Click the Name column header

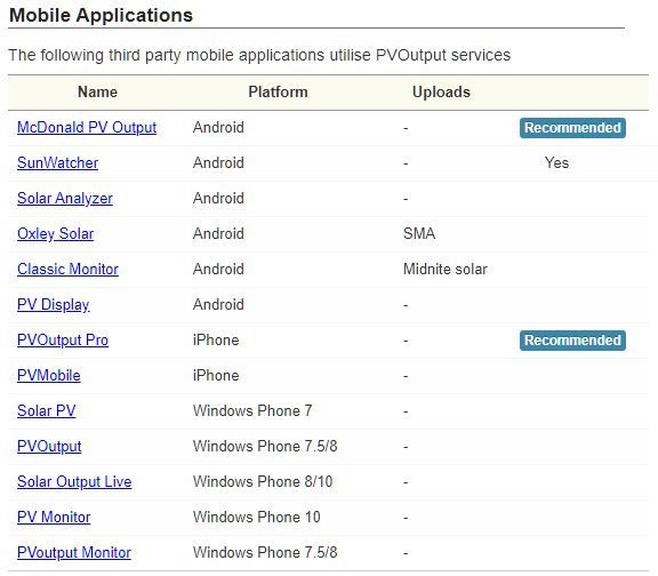(x=97, y=92)
